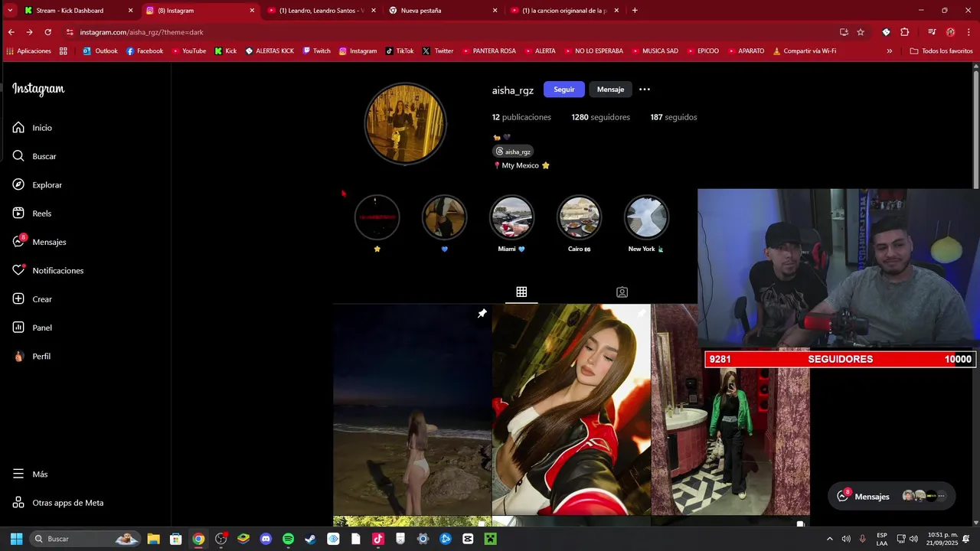Open a new browser tab
980x551 pixels.
[635, 11]
